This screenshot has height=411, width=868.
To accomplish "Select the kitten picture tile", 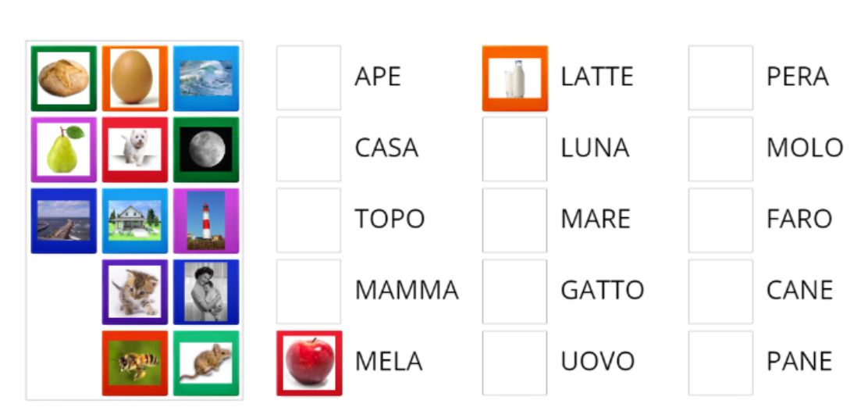I will tap(134, 292).
